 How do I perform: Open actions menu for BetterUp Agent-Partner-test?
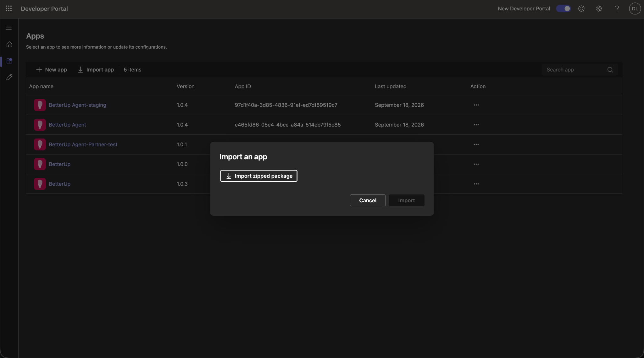point(476,144)
